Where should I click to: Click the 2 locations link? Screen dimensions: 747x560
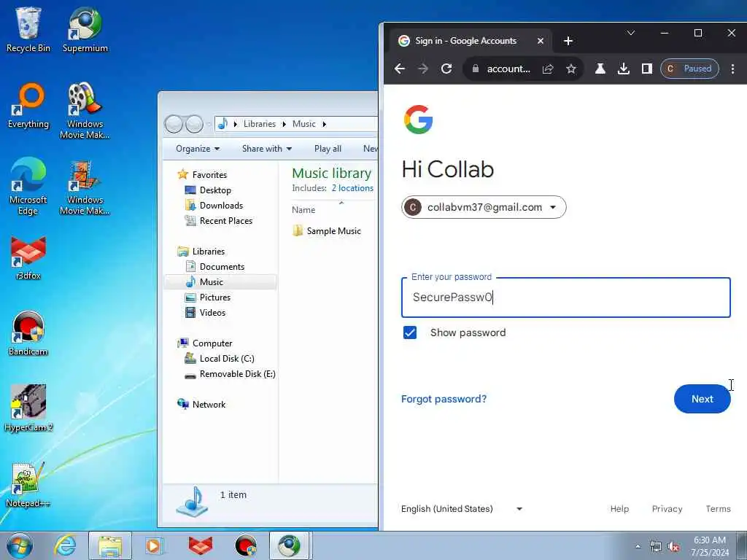click(x=352, y=188)
